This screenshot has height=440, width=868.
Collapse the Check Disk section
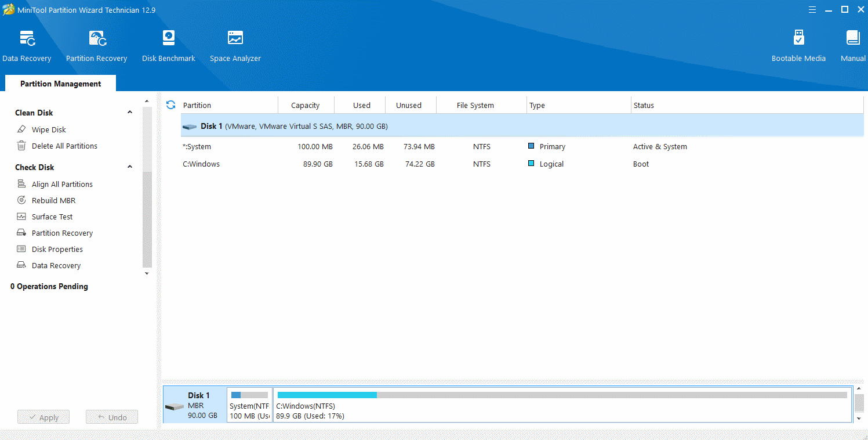pyautogui.click(x=130, y=167)
